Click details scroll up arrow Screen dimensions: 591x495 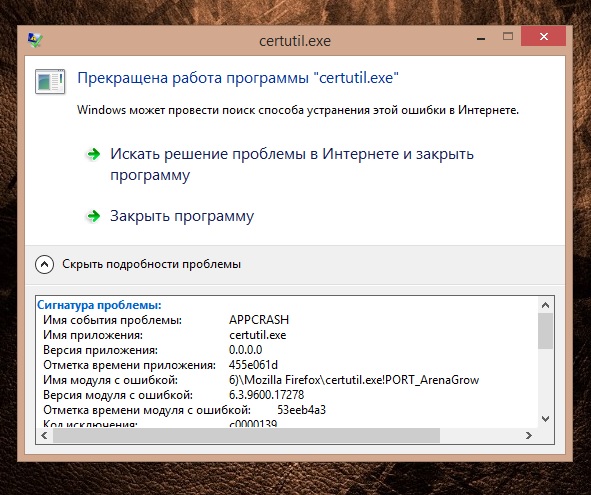click(545, 305)
